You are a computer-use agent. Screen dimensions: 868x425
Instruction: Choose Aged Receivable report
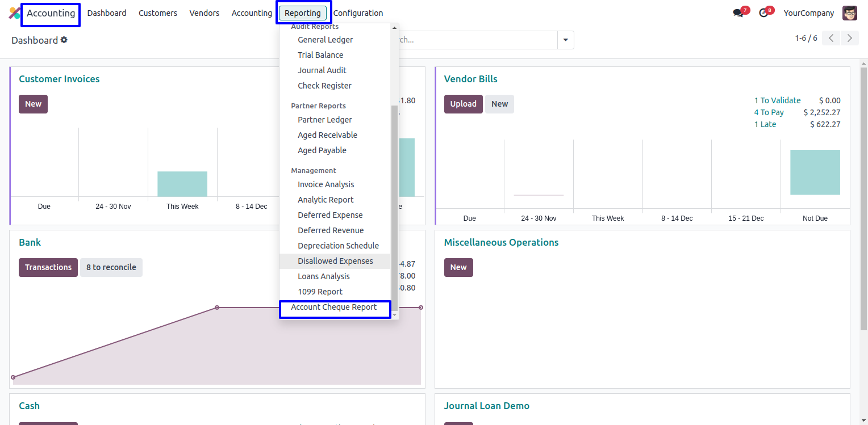[x=327, y=135]
